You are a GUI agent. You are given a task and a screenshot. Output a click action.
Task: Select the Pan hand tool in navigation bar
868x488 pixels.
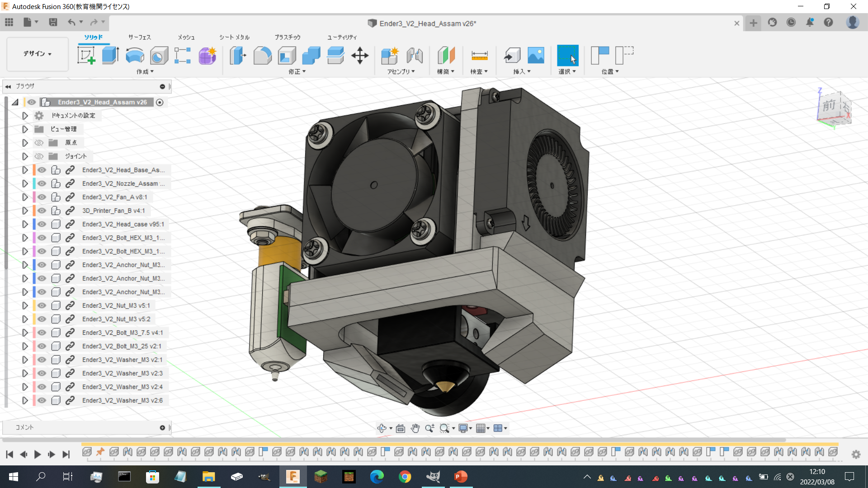pyautogui.click(x=415, y=428)
